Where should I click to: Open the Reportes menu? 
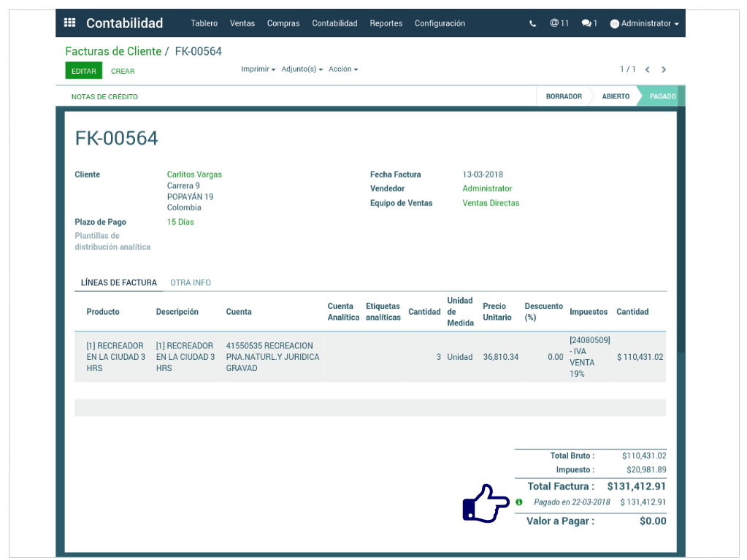[x=386, y=23]
